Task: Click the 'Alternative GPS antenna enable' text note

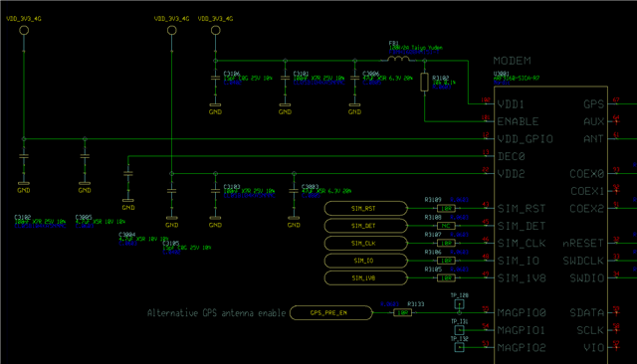Action: click(x=216, y=313)
